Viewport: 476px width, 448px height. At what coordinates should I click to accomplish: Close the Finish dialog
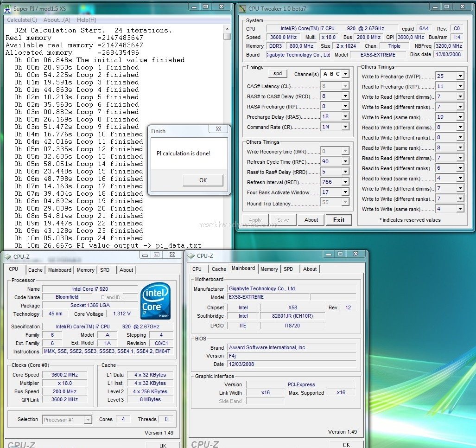[x=218, y=129]
